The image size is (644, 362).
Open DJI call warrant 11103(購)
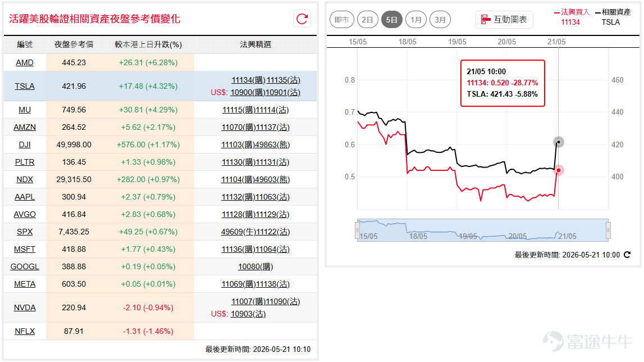tap(238, 145)
